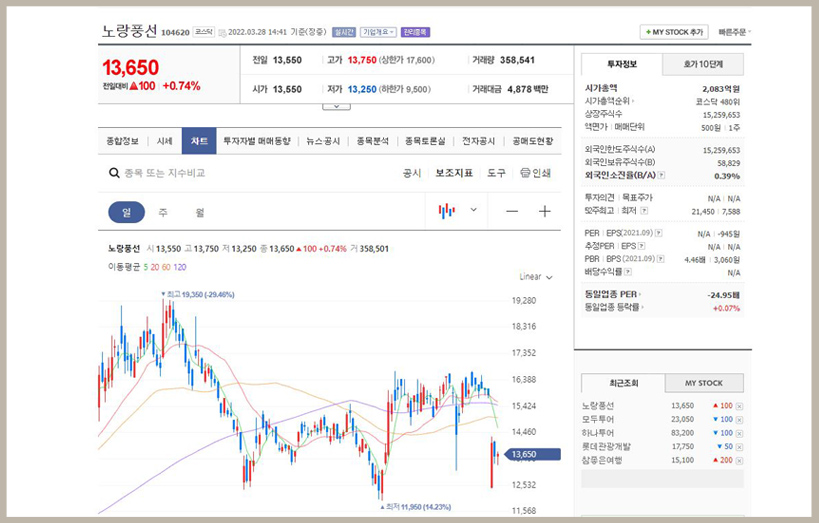Image resolution: width=819 pixels, height=523 pixels.
Task: Toggle the 20-day moving average
Action: pyautogui.click(x=155, y=267)
